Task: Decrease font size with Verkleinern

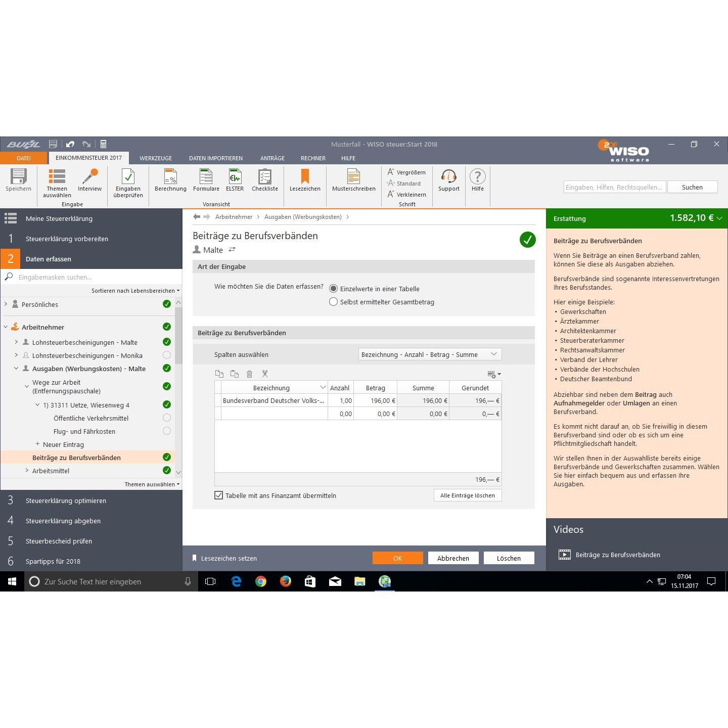Action: pyautogui.click(x=406, y=195)
